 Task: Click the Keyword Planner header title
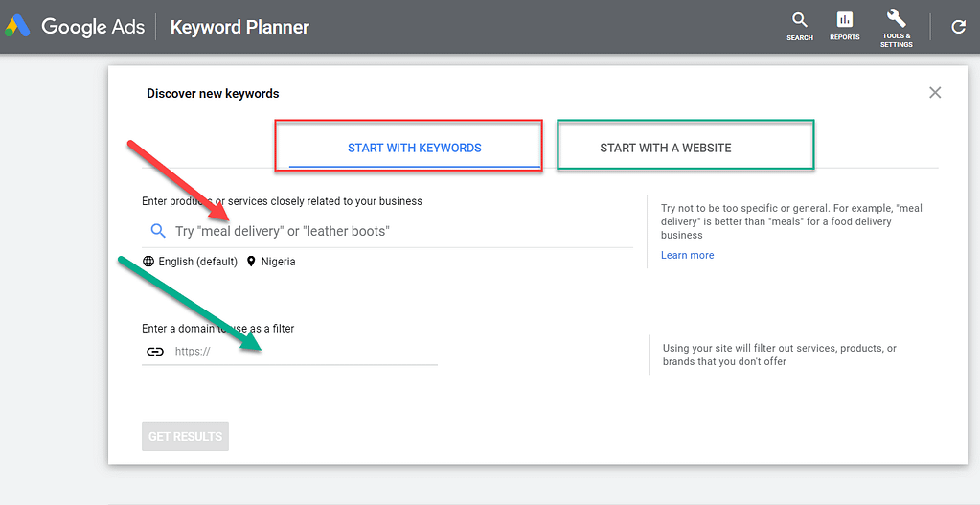[x=240, y=28]
